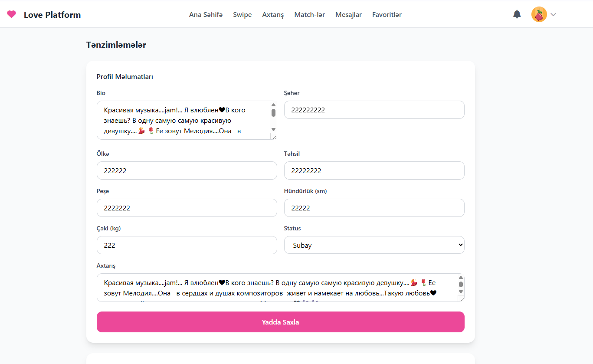Screen dimensions: 593x364
Task: Click the Love Platform brand title
Action: coord(52,15)
